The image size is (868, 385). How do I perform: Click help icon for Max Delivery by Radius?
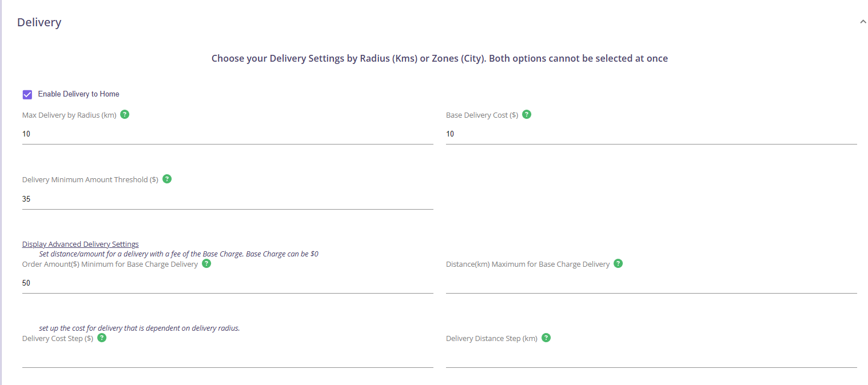click(125, 114)
